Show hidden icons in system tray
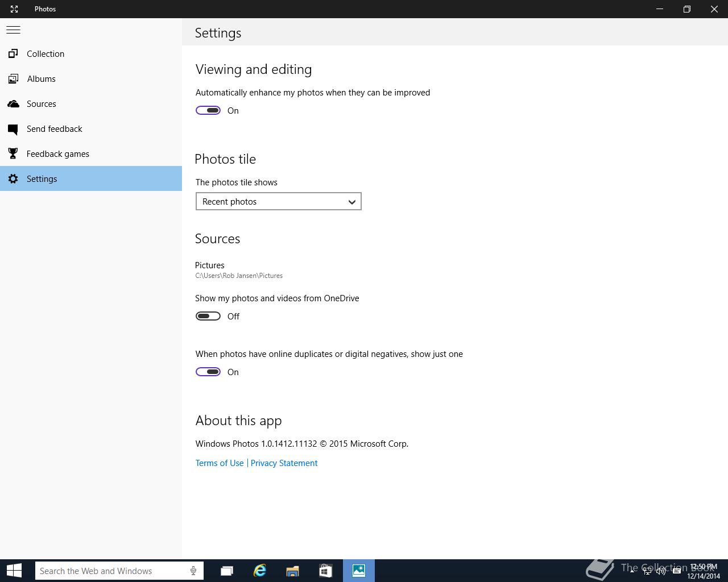The height and width of the screenshot is (582, 728). [632, 571]
